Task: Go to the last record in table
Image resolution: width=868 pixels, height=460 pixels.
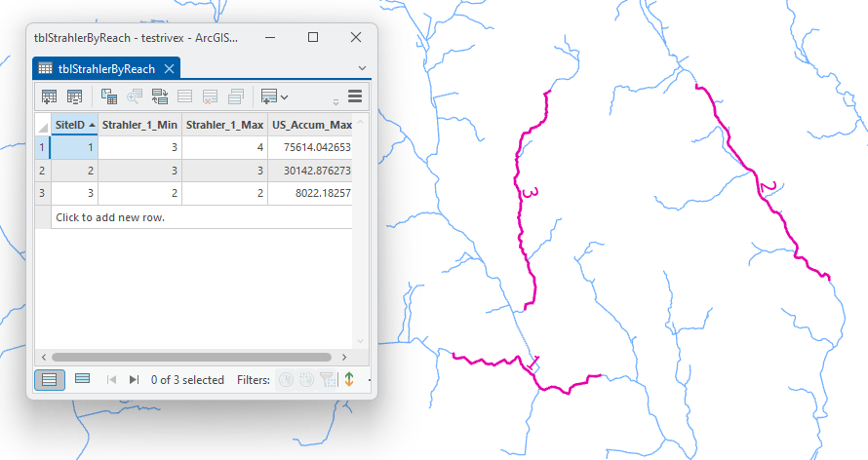Action: click(135, 380)
